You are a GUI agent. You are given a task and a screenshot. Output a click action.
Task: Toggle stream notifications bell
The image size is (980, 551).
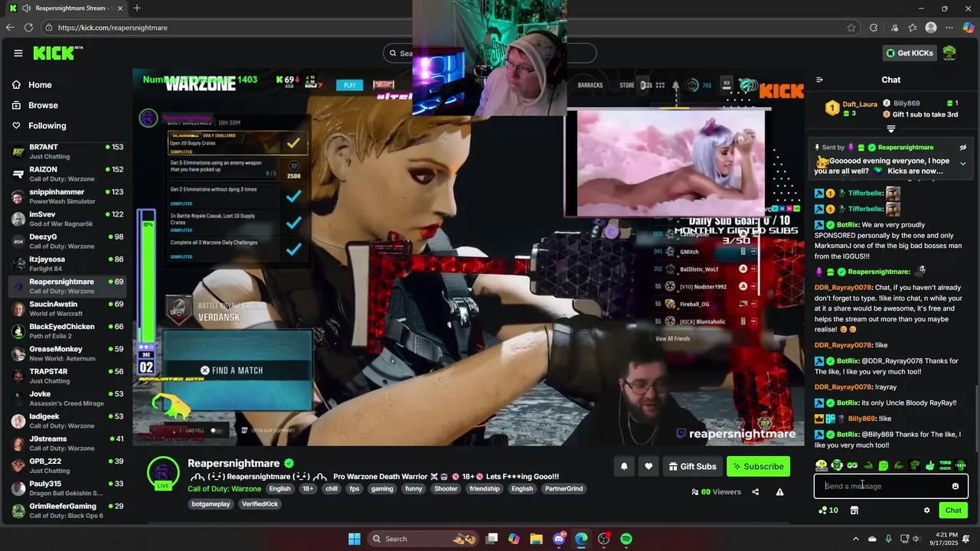click(x=624, y=466)
